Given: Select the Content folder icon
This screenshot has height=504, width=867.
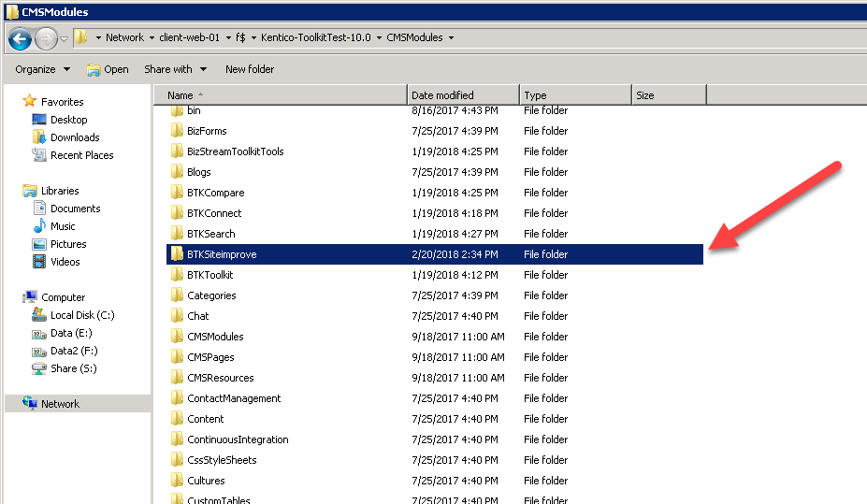Looking at the screenshot, I should click(x=177, y=418).
